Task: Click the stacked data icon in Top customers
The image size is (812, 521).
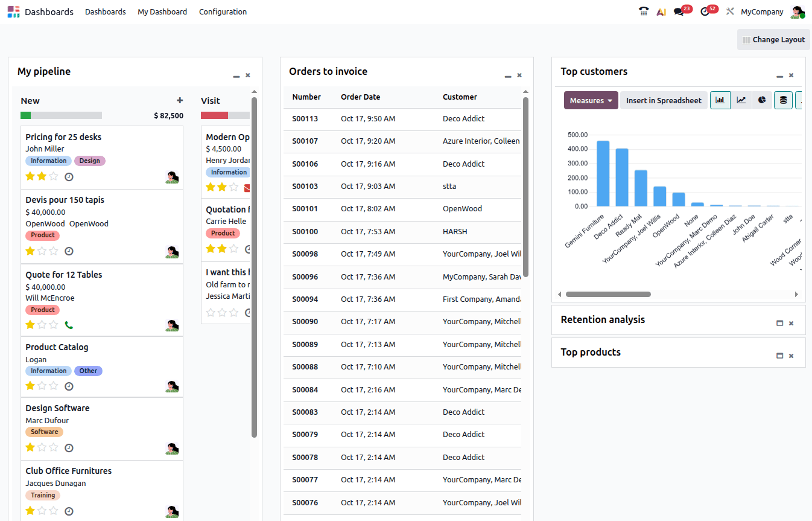Action: [783, 100]
